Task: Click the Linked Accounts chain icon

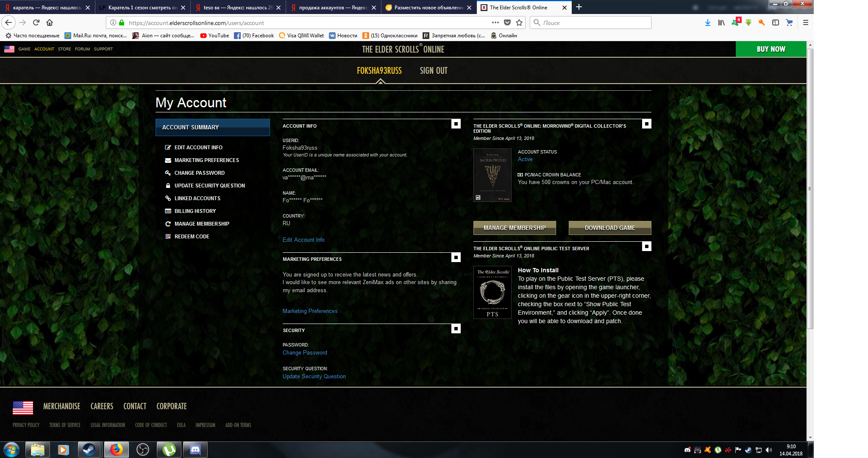Action: [168, 198]
